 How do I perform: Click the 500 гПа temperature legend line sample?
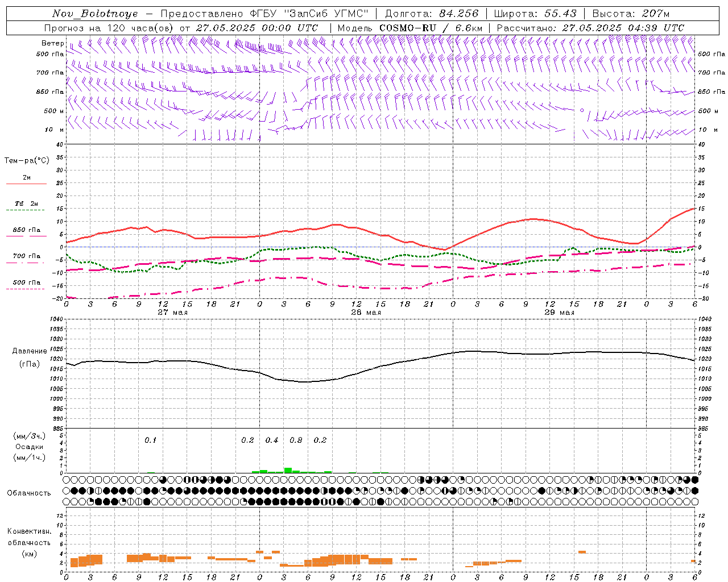26,289
